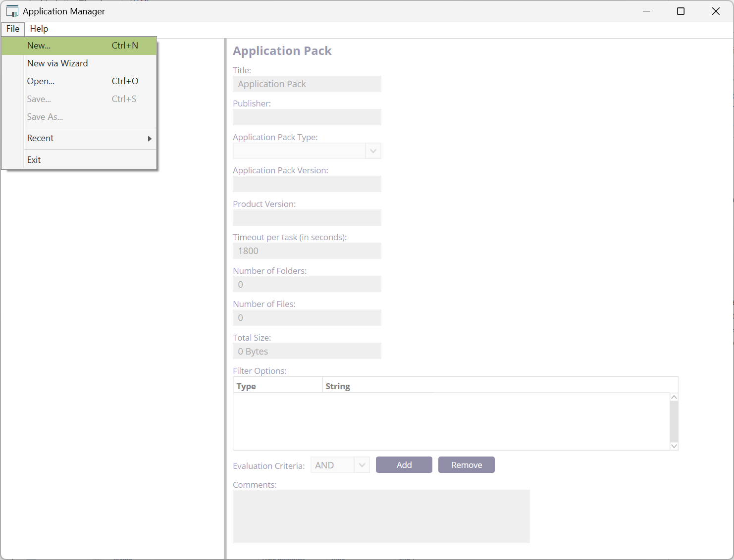Click Exit in the File menu
734x560 pixels.
coord(34,160)
